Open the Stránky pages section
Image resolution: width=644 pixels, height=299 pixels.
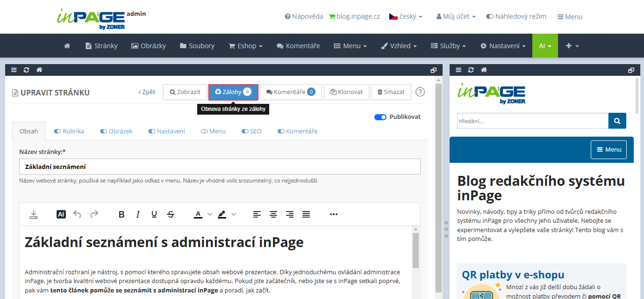pos(101,46)
